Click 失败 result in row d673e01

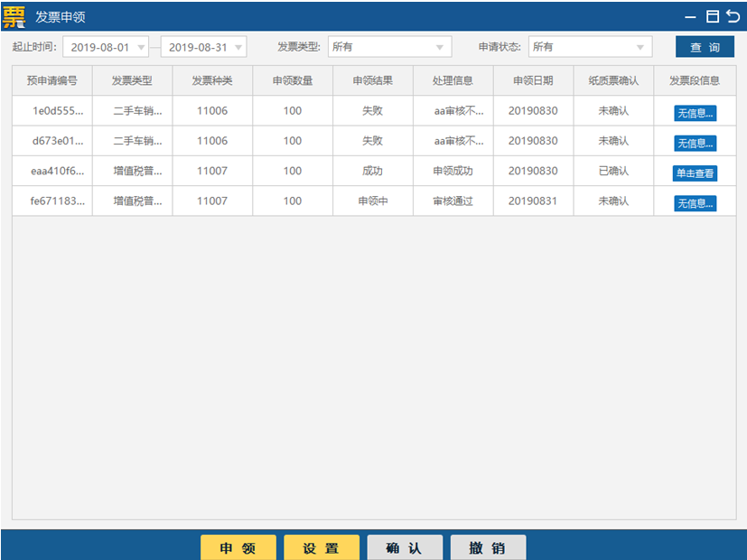tap(372, 141)
